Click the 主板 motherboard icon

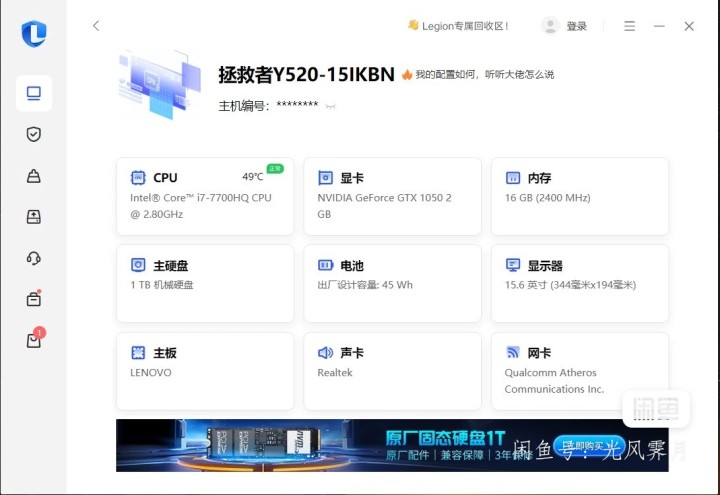click(x=138, y=352)
